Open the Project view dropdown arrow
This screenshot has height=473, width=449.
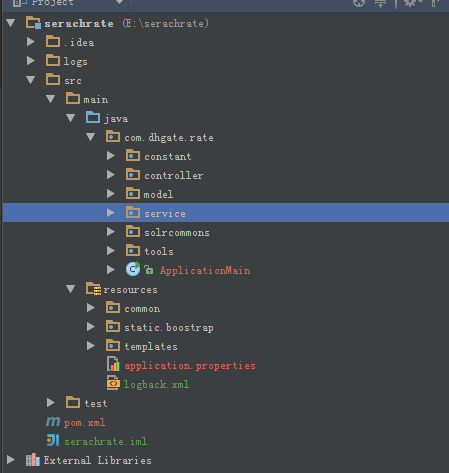click(x=119, y=3)
